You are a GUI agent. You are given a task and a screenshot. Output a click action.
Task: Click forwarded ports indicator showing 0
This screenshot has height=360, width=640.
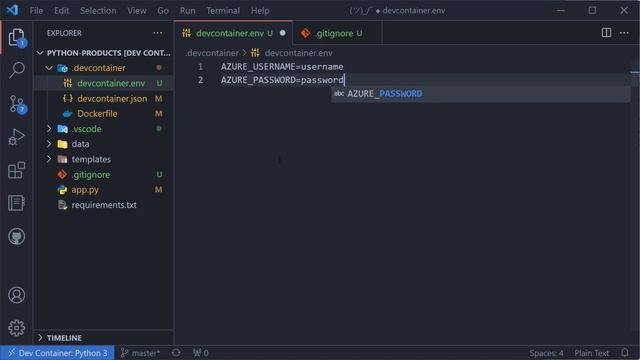click(200, 353)
